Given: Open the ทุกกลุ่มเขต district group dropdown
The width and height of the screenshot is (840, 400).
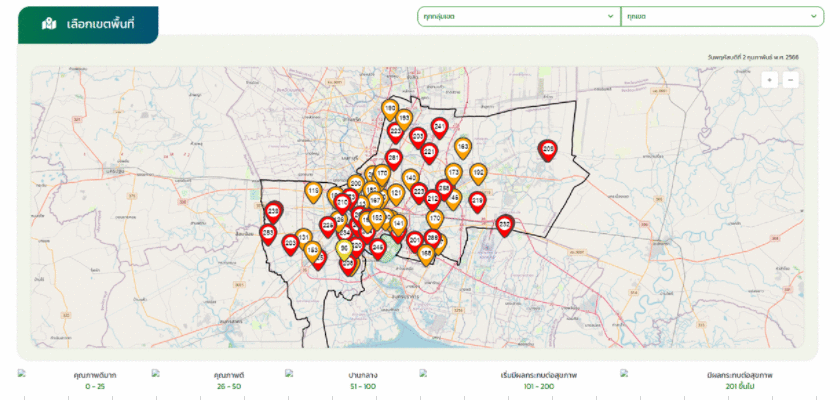Looking at the screenshot, I should (x=518, y=17).
